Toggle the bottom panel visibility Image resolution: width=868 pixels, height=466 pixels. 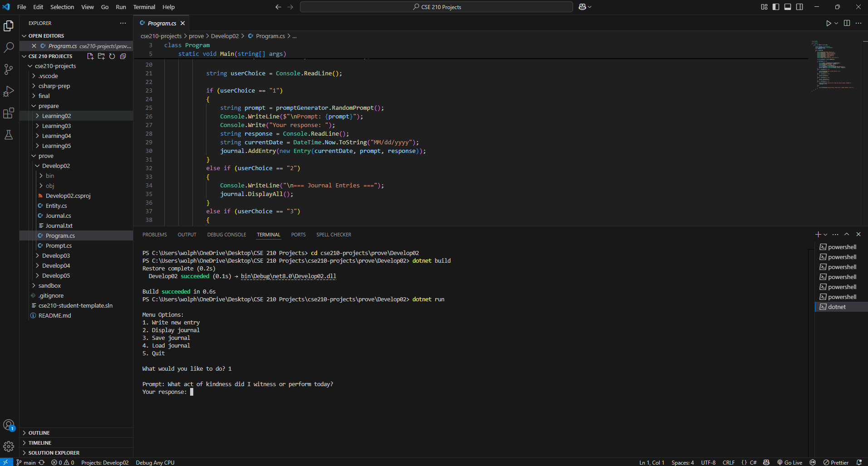(788, 7)
